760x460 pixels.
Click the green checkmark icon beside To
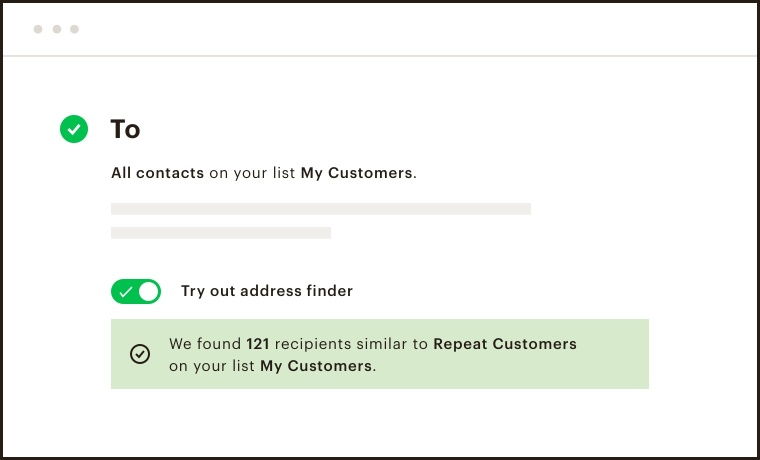(x=74, y=129)
